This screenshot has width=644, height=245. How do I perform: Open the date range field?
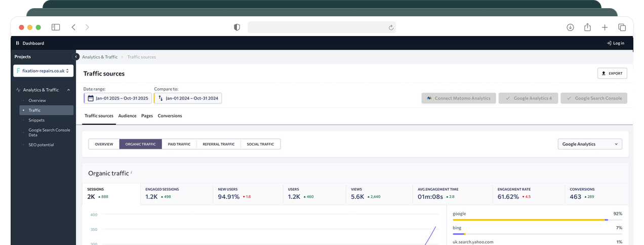click(x=117, y=98)
